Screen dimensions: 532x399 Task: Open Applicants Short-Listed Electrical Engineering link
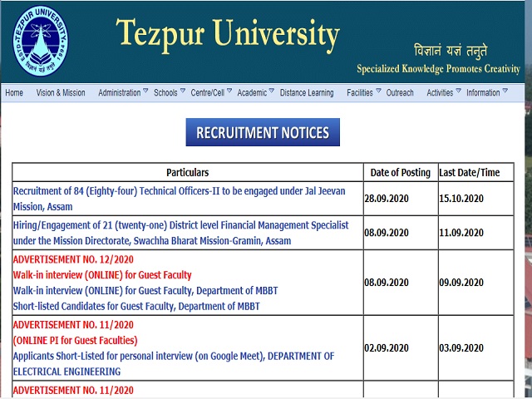(174, 364)
